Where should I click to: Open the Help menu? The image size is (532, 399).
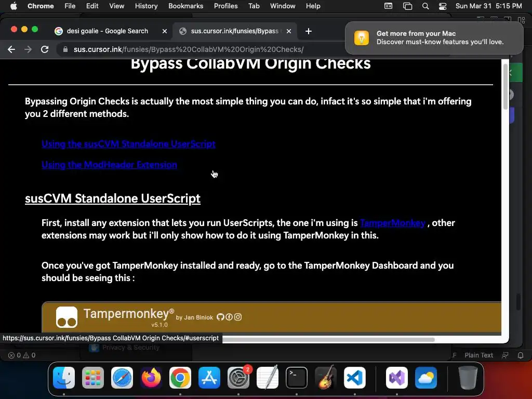(x=313, y=6)
